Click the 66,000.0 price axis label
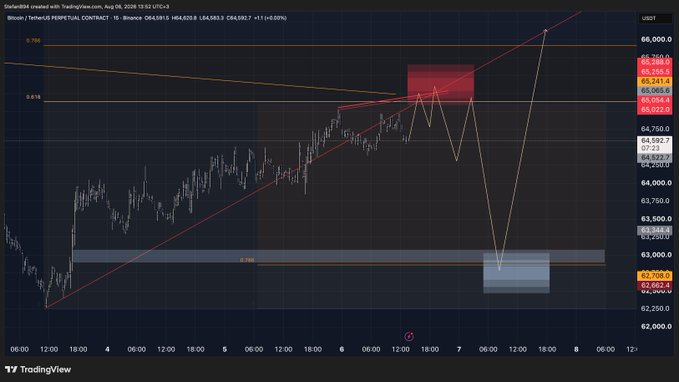This screenshot has width=679, height=382. 656,39
